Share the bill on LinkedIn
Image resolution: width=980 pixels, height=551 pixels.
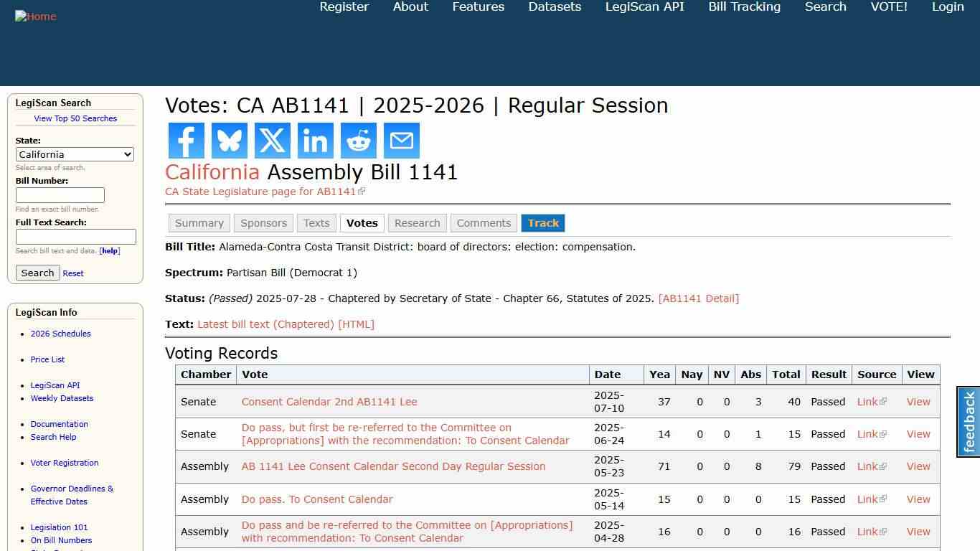pyautogui.click(x=315, y=141)
